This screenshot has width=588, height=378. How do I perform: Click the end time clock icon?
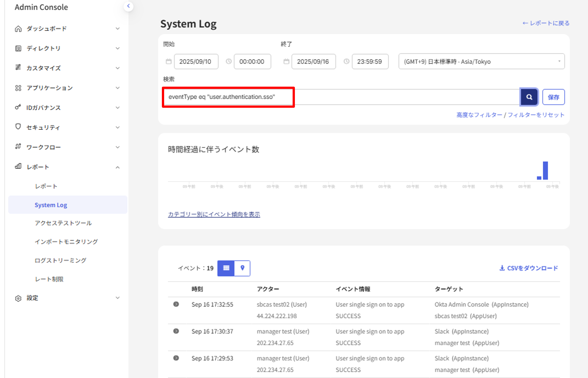click(x=346, y=61)
